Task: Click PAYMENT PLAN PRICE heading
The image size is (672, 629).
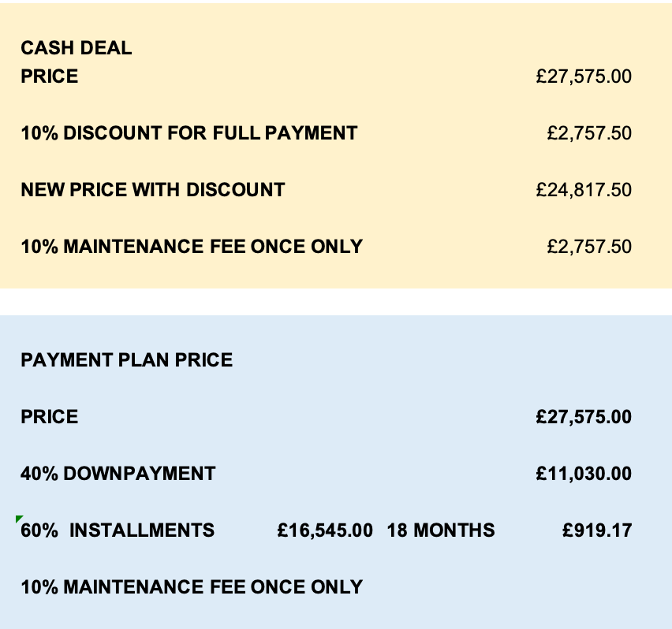Action: click(x=127, y=360)
